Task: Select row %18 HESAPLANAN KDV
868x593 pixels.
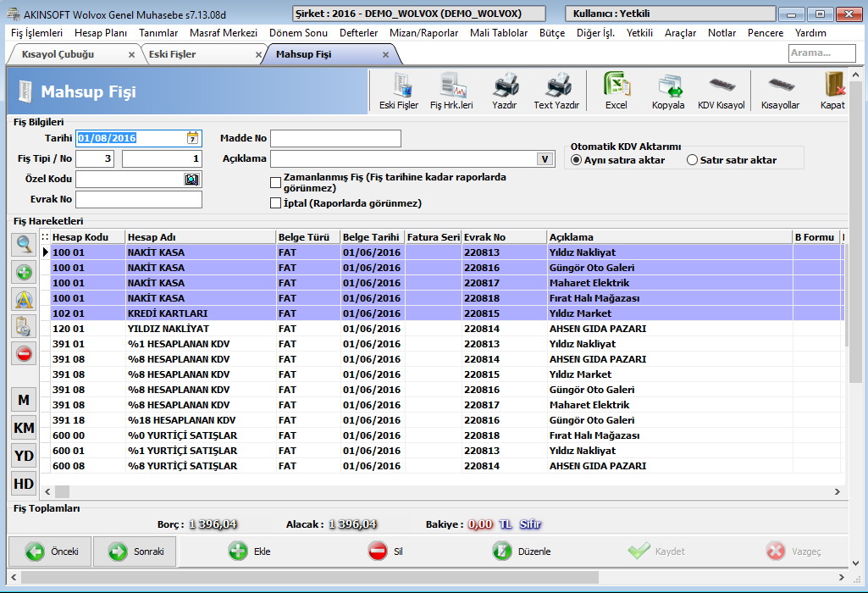Action: tap(447, 420)
